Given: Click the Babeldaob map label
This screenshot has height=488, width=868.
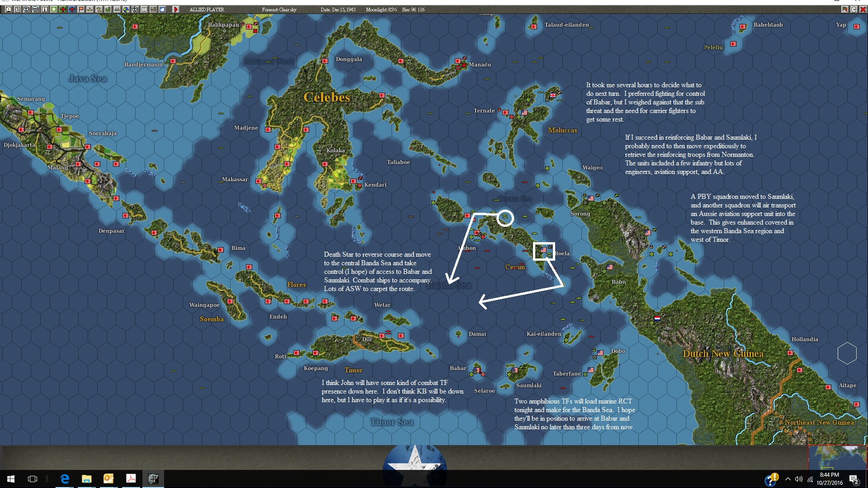Looking at the screenshot, I should tap(768, 25).
